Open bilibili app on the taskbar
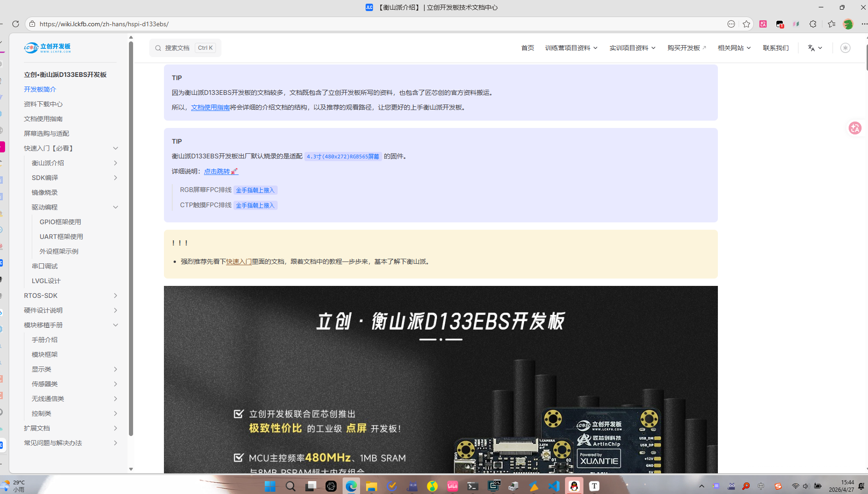 (453, 486)
